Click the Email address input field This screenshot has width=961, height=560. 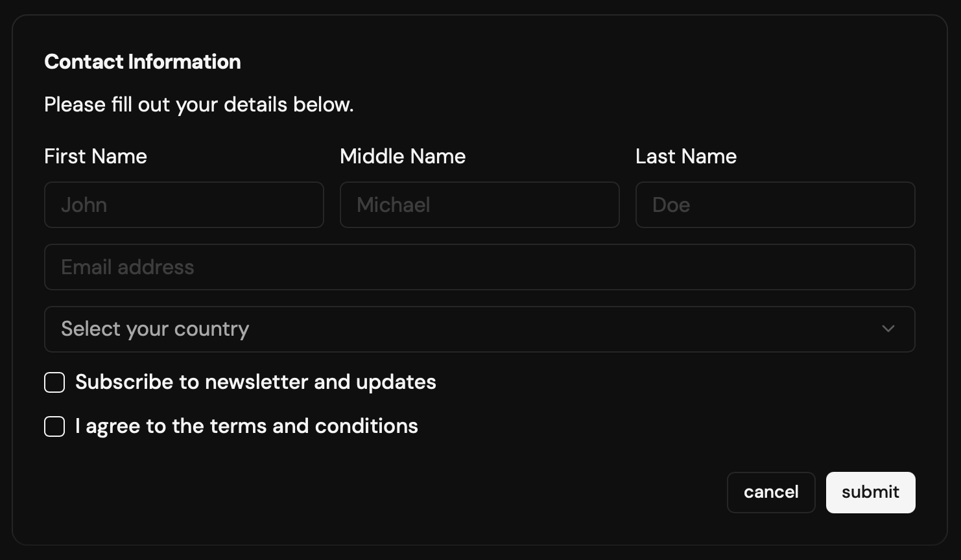point(479,267)
